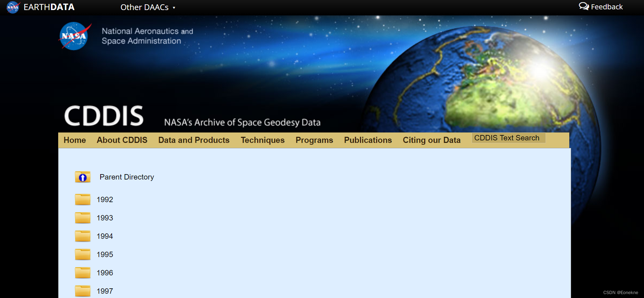This screenshot has width=644, height=298.
Task: Open the Data and Products menu
Action: 194,140
